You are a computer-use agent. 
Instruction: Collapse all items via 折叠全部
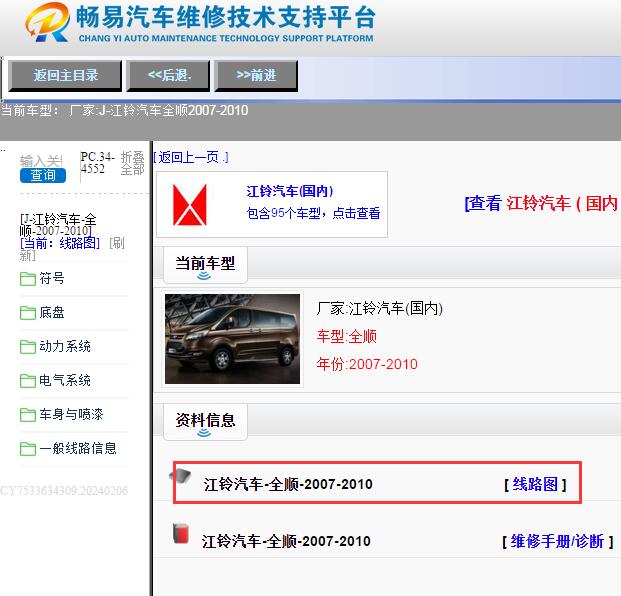pyautogui.click(x=132, y=163)
